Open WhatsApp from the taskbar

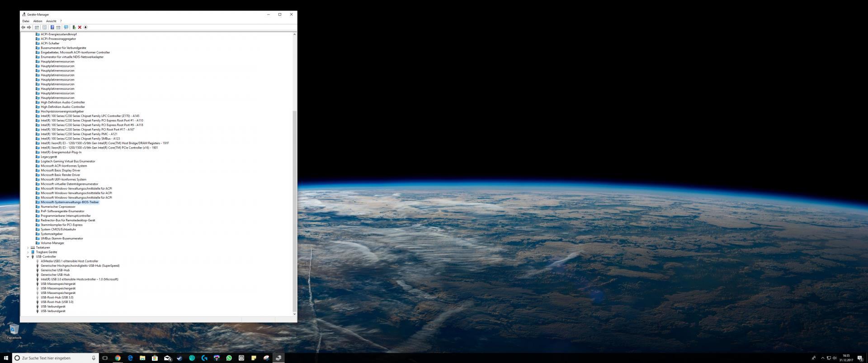[229, 358]
